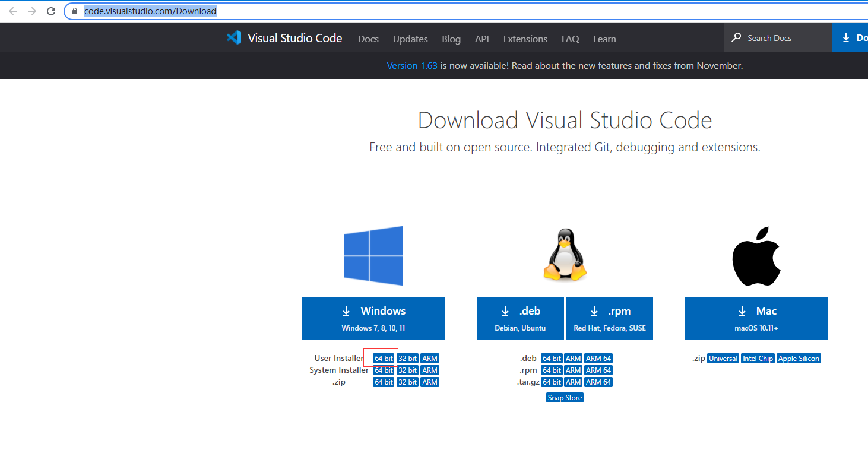Click the browser back arrow
This screenshot has height=466, width=868.
[13, 11]
